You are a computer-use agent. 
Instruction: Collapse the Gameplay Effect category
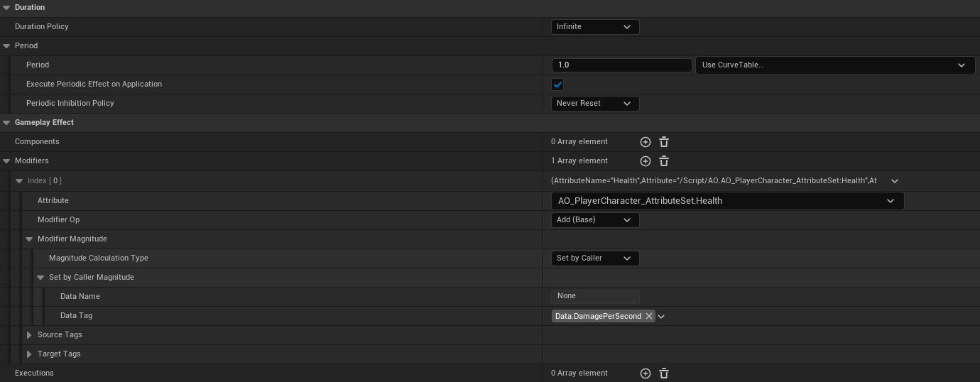click(6, 122)
